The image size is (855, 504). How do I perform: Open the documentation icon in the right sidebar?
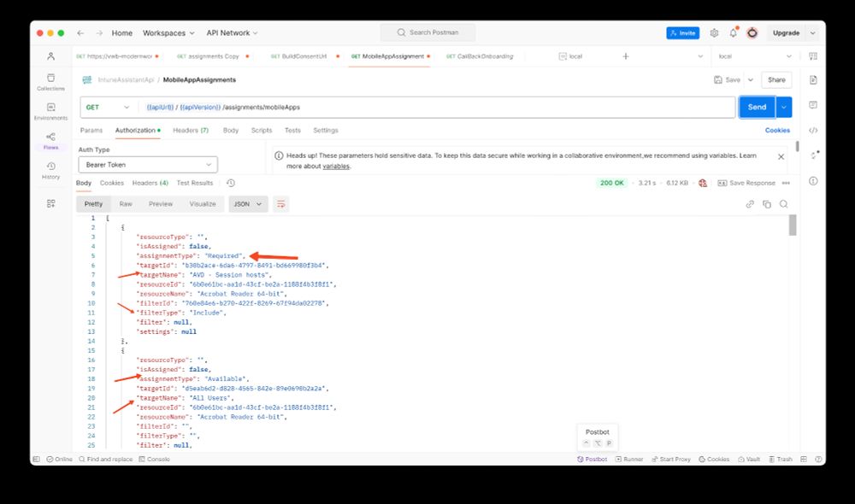813,80
